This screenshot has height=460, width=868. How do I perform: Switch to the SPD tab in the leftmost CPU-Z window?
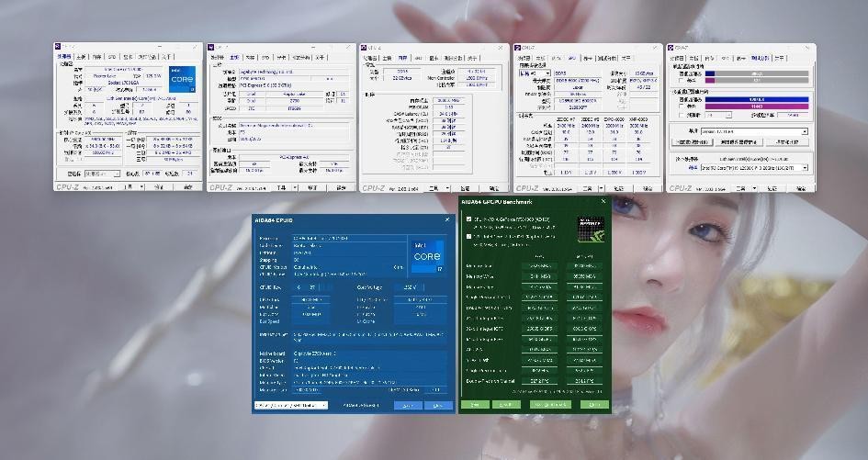111,57
